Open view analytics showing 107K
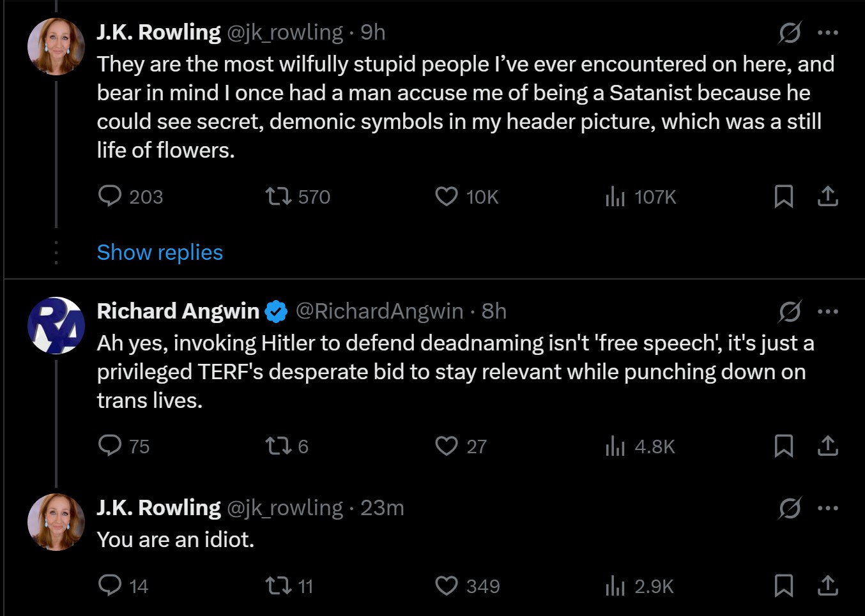Image resolution: width=865 pixels, height=616 pixels. (x=640, y=197)
